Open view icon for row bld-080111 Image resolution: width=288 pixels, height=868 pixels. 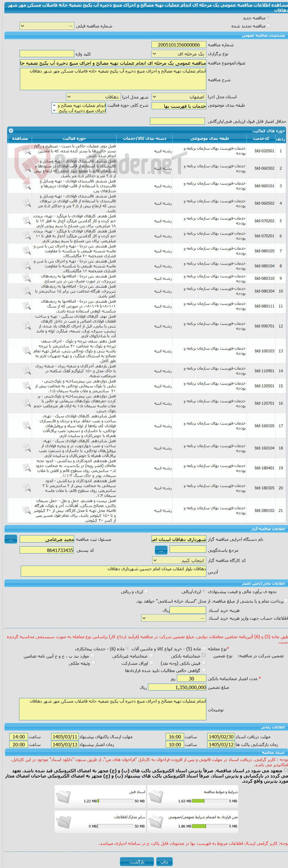(x=26, y=306)
